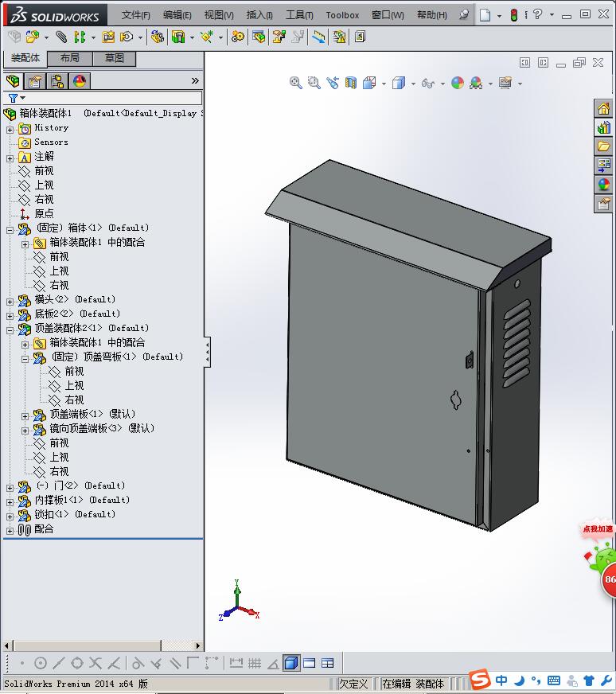616x694 pixels.
Task: Expand the 横头<2> component node
Action: click(x=10, y=302)
